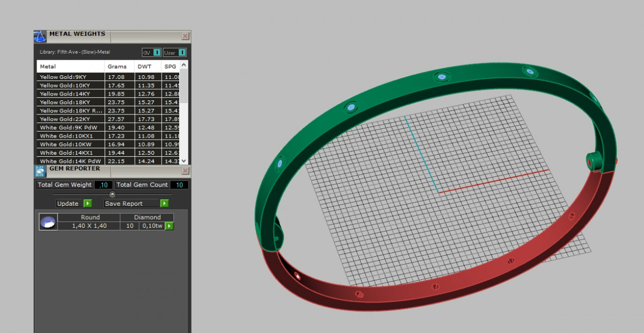Click the Total Gem Count value field
The height and width of the screenshot is (333, 644).
coord(179,185)
